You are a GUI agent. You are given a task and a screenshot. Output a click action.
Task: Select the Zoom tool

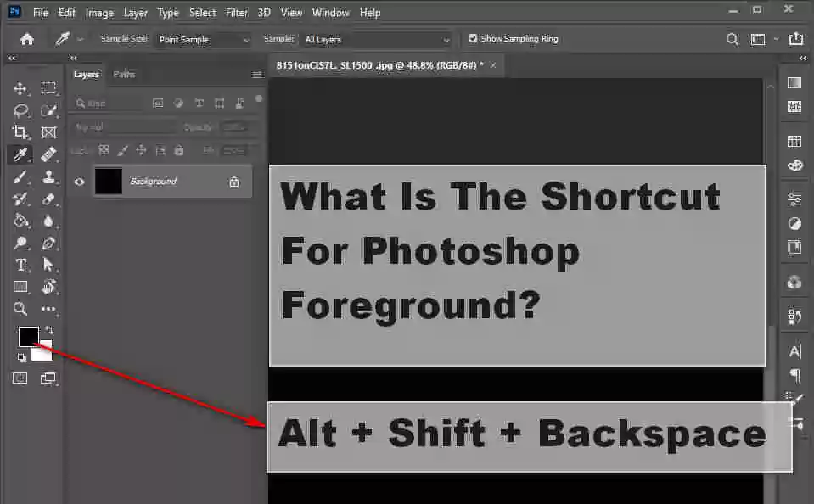tap(20, 308)
